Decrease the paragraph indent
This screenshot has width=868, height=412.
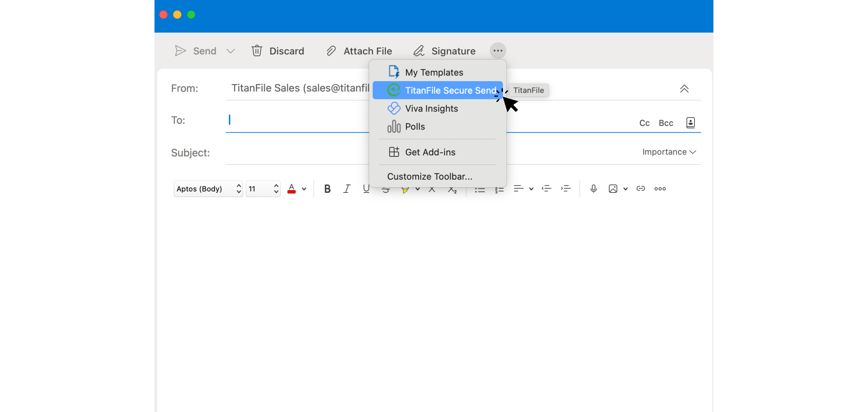click(x=546, y=189)
